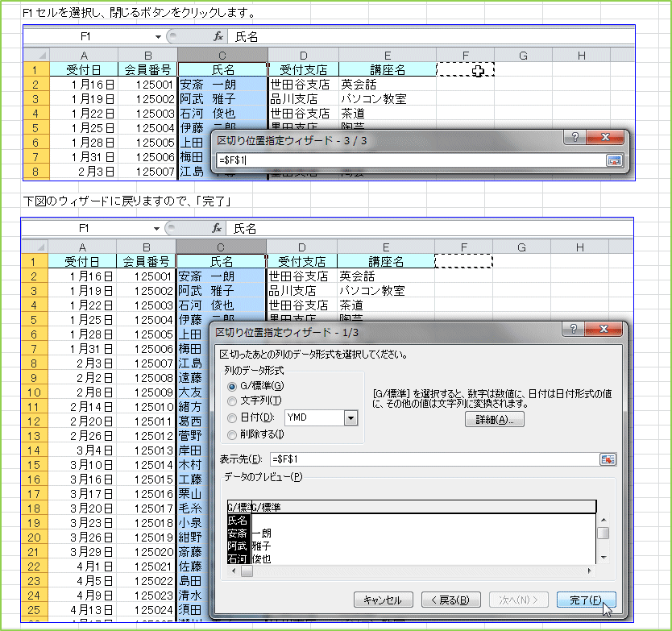The height and width of the screenshot is (631, 672).
Task: Click the < 戻る(B) button
Action: pos(451,600)
